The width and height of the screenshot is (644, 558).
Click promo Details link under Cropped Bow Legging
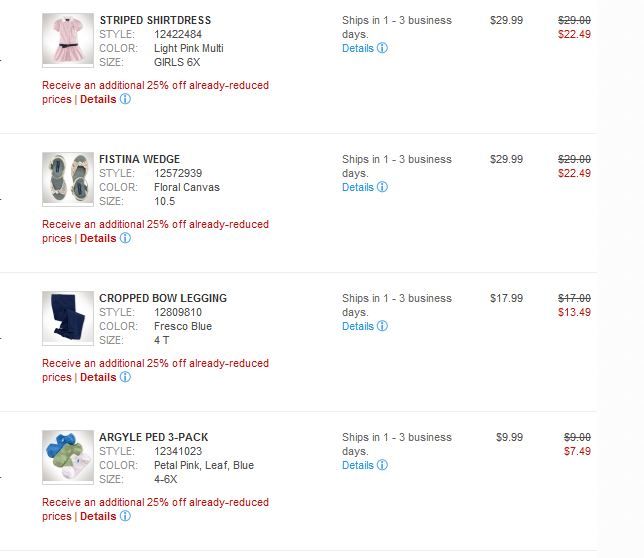[98, 378]
